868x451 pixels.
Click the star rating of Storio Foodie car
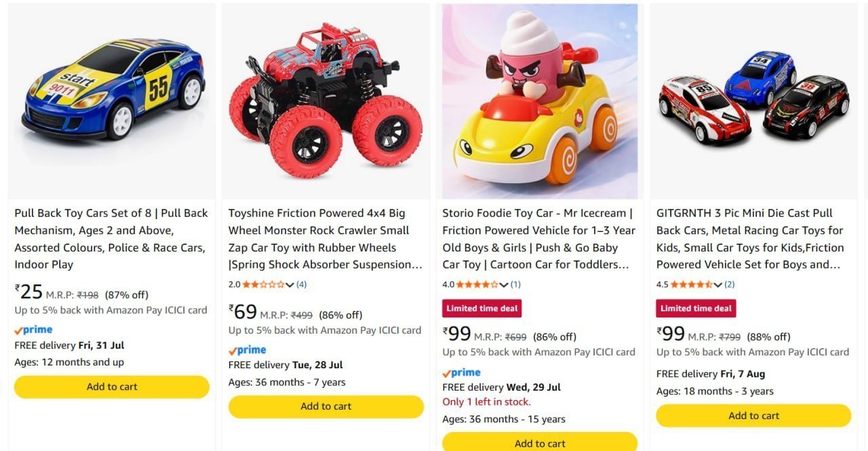coord(478,284)
